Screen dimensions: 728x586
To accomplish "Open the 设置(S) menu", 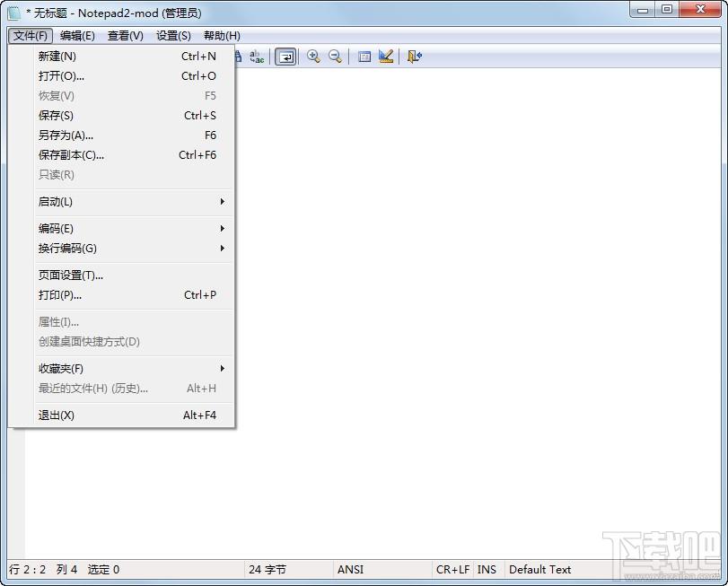I will pyautogui.click(x=173, y=36).
